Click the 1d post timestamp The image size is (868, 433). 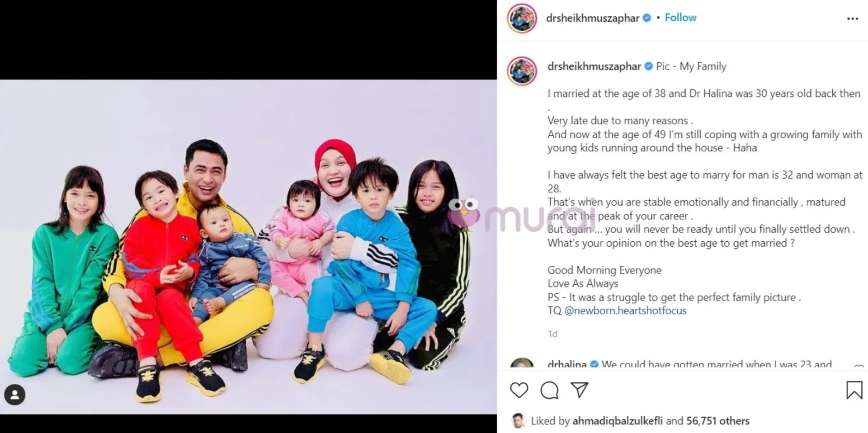tap(552, 334)
